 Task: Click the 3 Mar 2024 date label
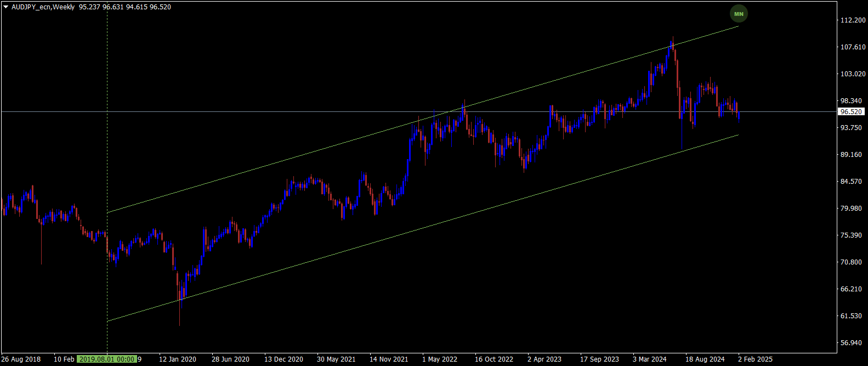[x=650, y=359]
